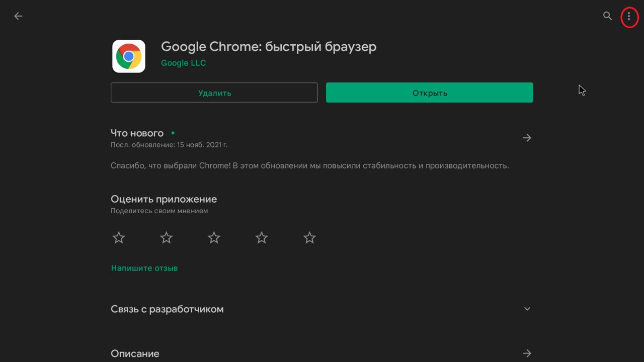The image size is (644, 362).
Task: Go back with the left arrow
Action: tap(18, 16)
